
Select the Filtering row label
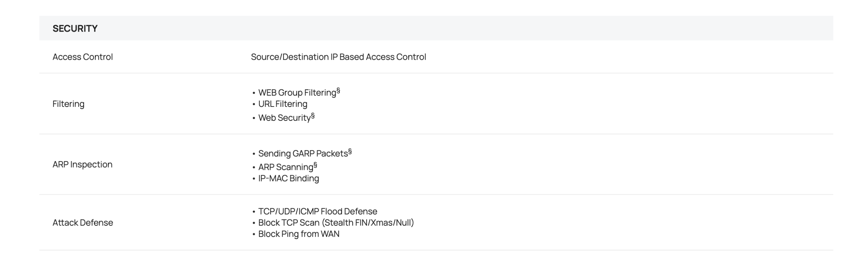pyautogui.click(x=68, y=104)
